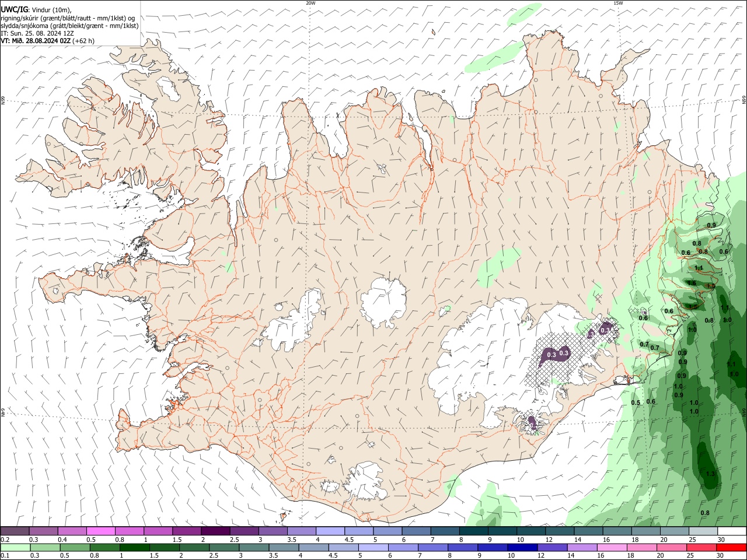Click the lower legend swatch starting at 20
The height and width of the screenshot is (560, 747).
672,547
